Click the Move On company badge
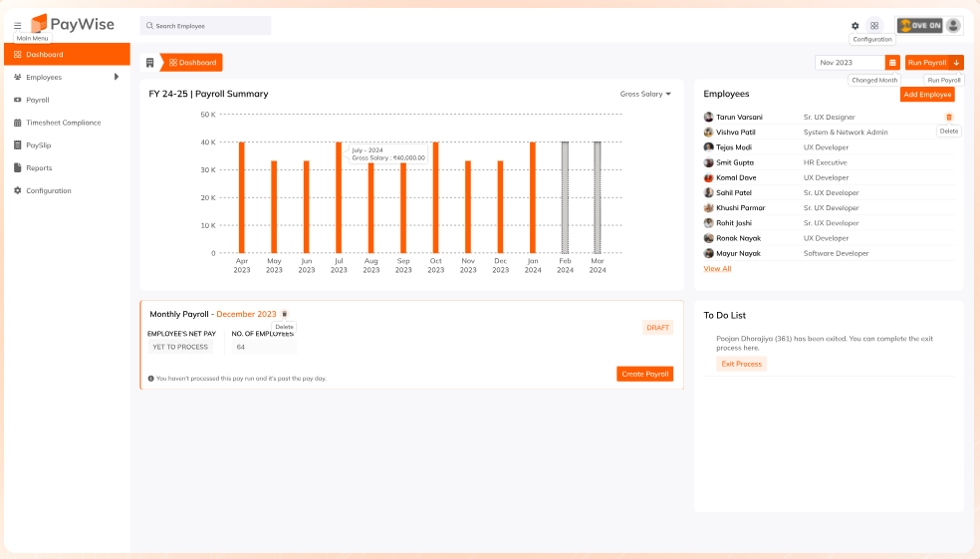Screen dimensions: 980x559 (x=919, y=26)
